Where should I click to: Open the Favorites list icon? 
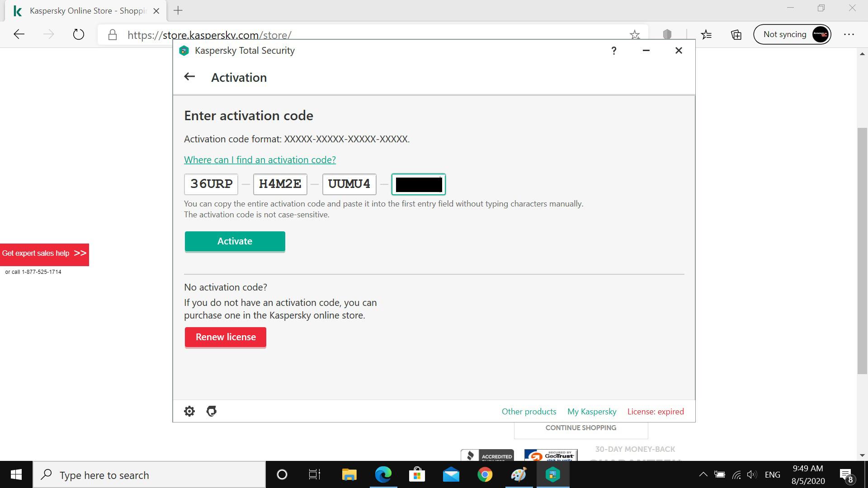point(706,34)
